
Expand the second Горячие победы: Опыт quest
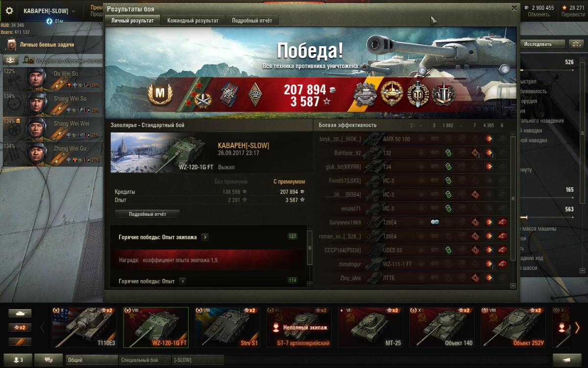click(182, 281)
